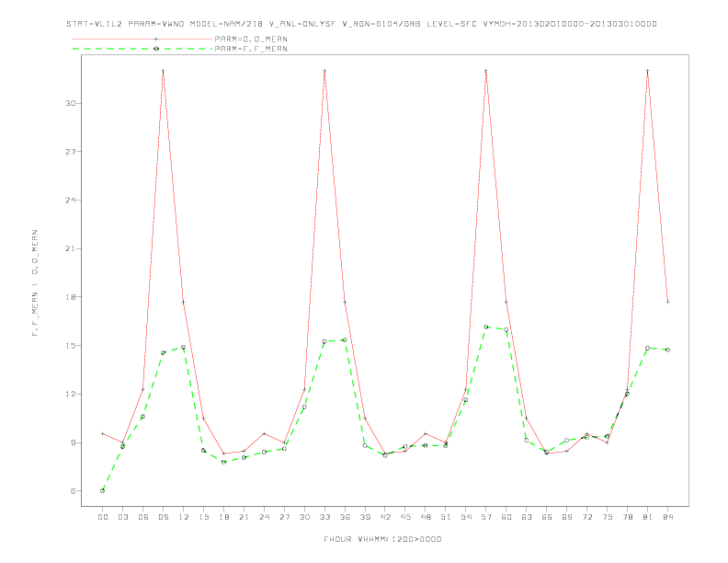Click red O_MEAN peak point at hour 33
The width and height of the screenshot is (728, 563).
point(324,71)
